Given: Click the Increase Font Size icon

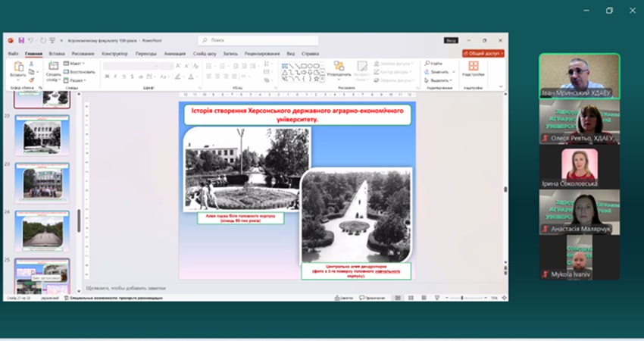Looking at the screenshot, I should [178, 66].
